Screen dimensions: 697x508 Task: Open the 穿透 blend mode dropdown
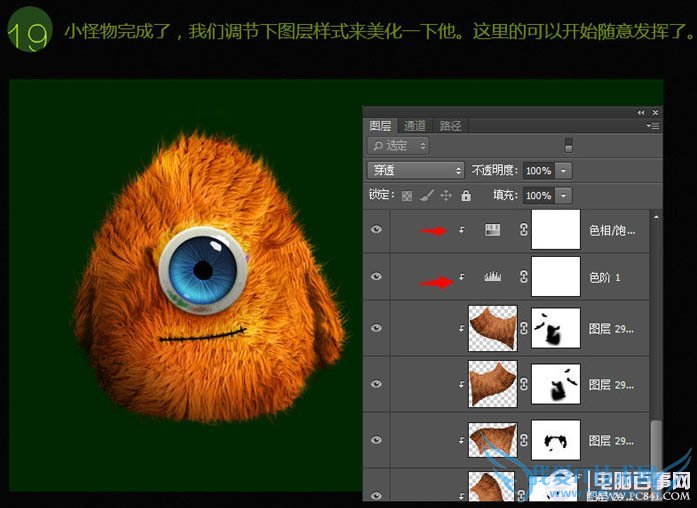click(416, 170)
